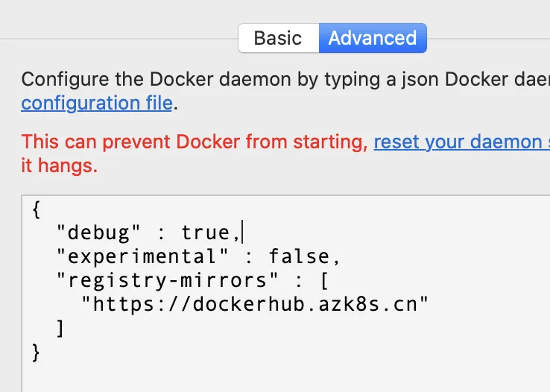Open the configuration file link
This screenshot has height=392, width=550.
(97, 102)
